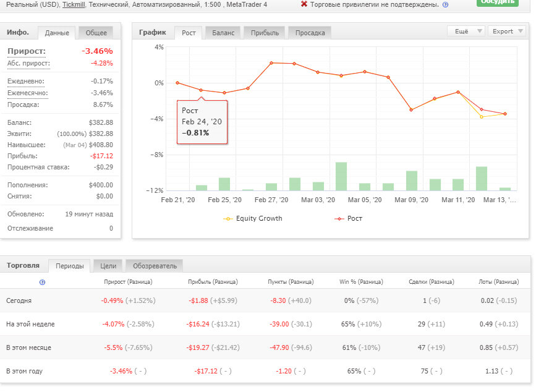Image resolution: width=536 pixels, height=392 pixels.
Task: Click the Mar 09 low growth point
Action: click(411, 110)
